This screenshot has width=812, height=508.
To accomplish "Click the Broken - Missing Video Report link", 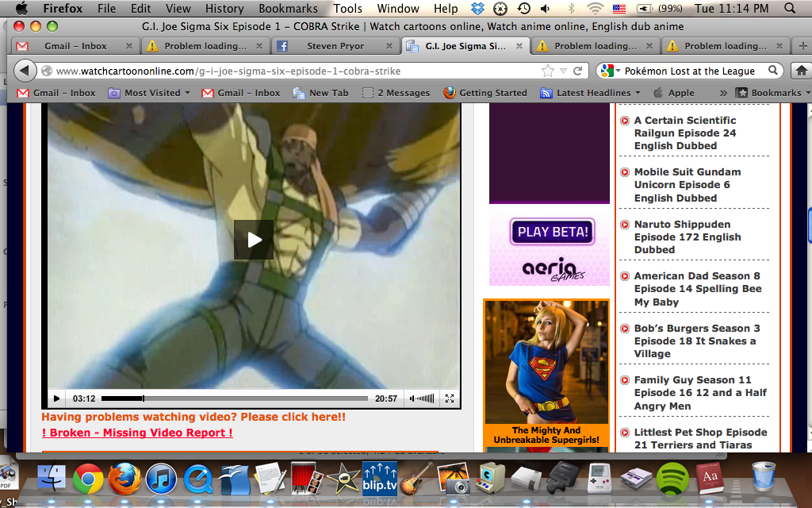I will click(x=137, y=433).
